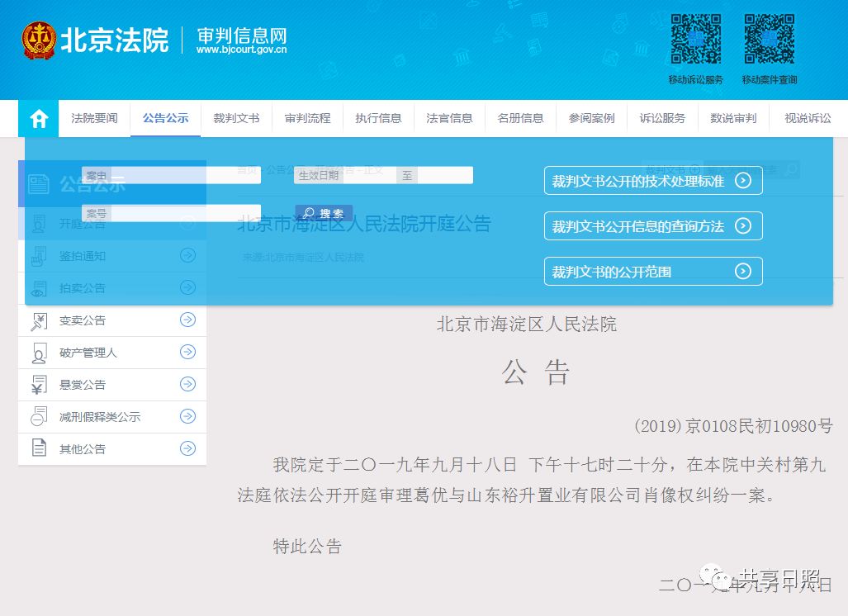The height and width of the screenshot is (616, 848).
Task: Click the www.bjcourt.gov.cn site URL text
Action: 241,50
